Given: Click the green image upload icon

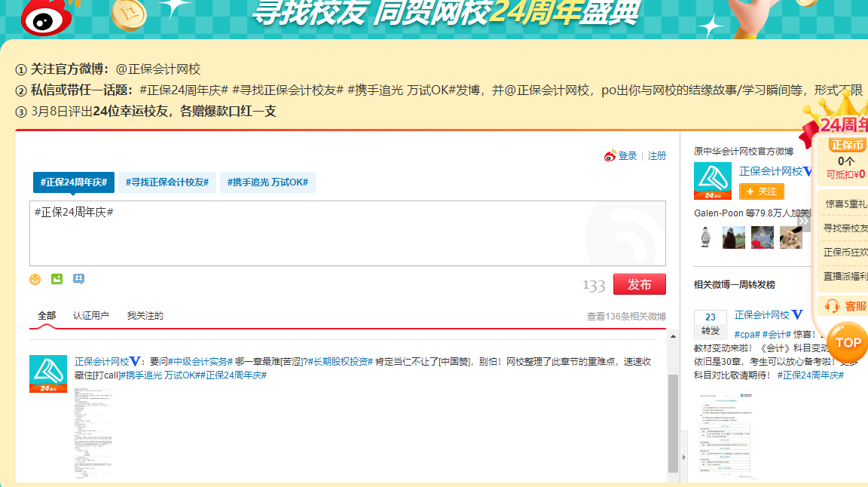Looking at the screenshot, I should [56, 279].
